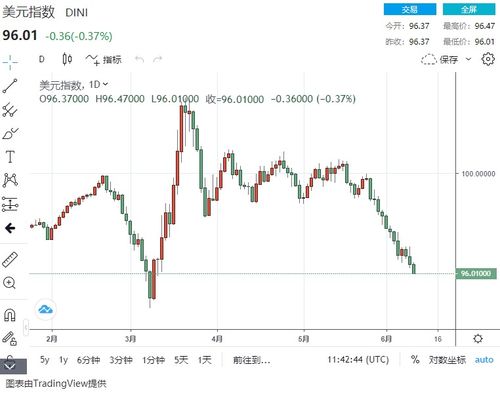500x396 pixels.
Task: Open the D interval selector
Action: point(42,59)
